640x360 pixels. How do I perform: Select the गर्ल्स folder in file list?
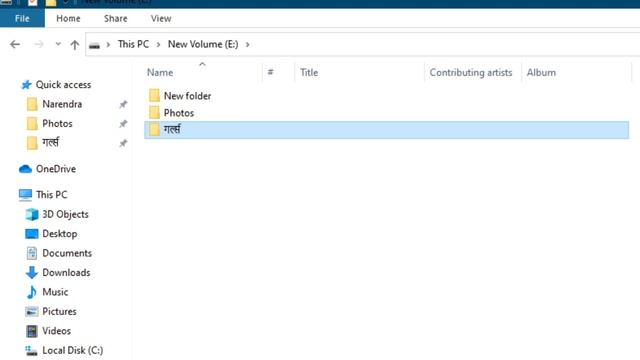coord(386,130)
